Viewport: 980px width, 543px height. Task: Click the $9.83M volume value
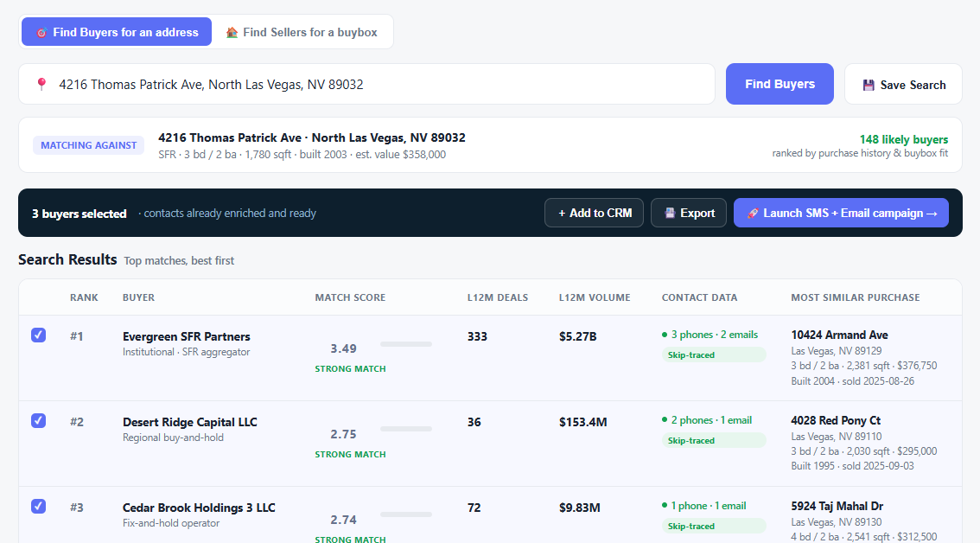[579, 508]
